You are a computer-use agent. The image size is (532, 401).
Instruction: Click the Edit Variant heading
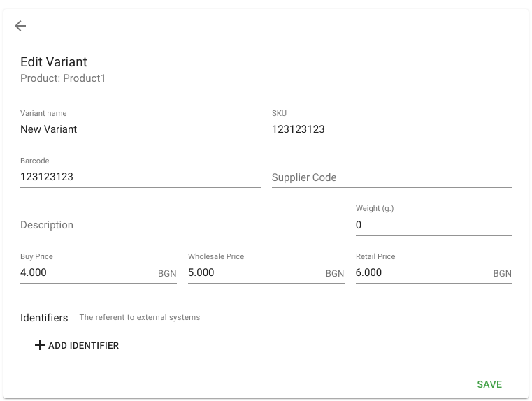(54, 62)
